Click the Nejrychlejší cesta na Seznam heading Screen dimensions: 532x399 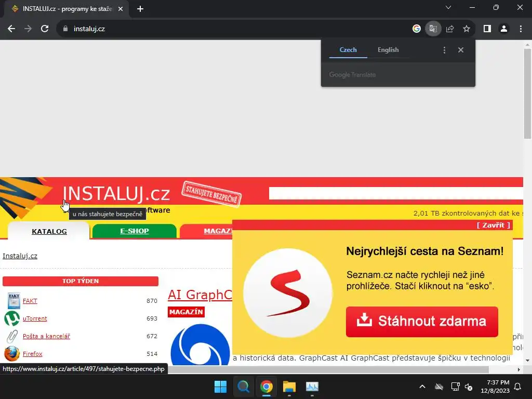click(425, 251)
